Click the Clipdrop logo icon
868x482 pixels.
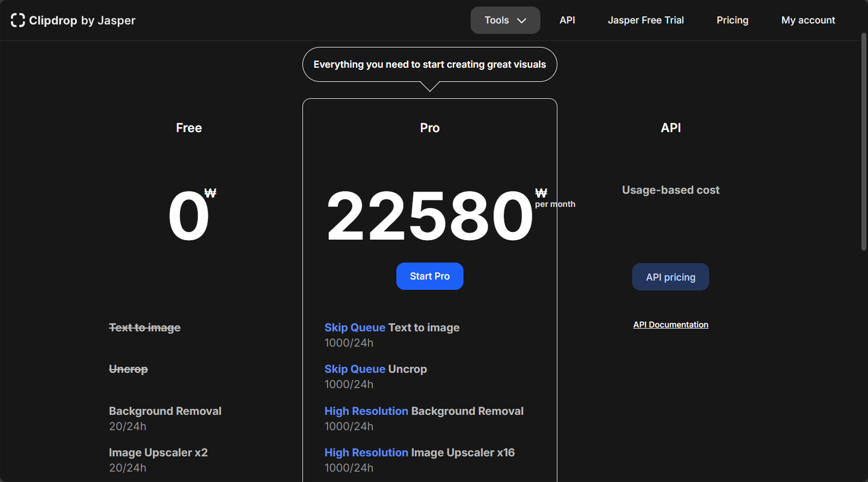[x=18, y=20]
